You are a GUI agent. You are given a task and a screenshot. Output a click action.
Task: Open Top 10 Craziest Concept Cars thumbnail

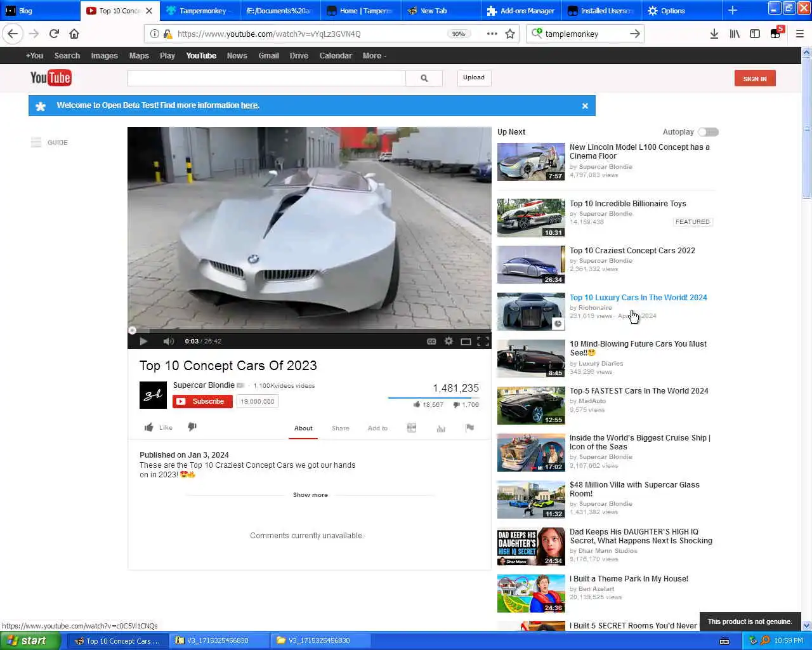click(531, 265)
